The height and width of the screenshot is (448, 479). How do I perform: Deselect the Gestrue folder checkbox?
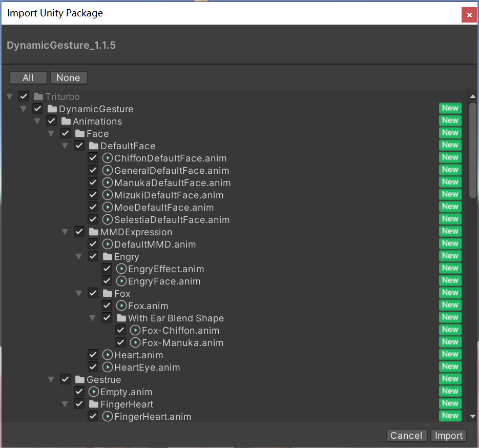[x=65, y=380]
